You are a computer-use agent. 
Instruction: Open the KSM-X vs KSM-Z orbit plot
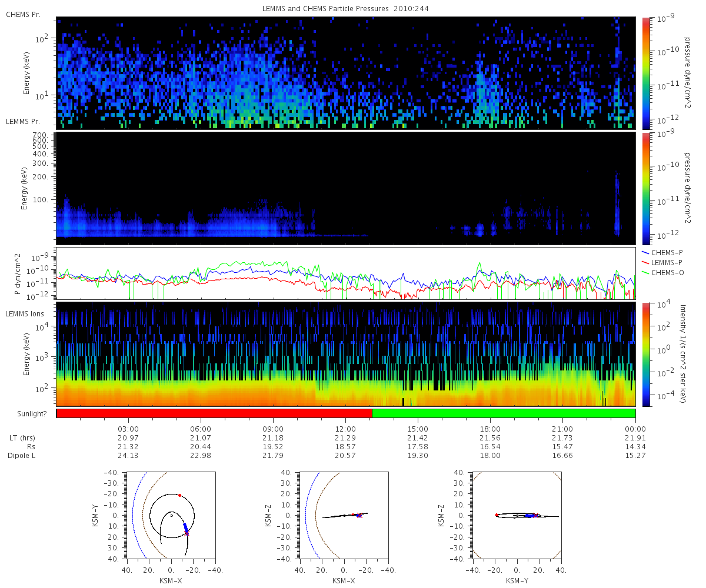point(344,515)
